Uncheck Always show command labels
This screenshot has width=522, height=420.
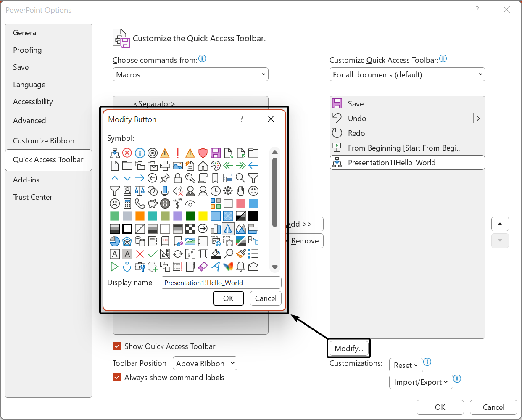(x=117, y=377)
